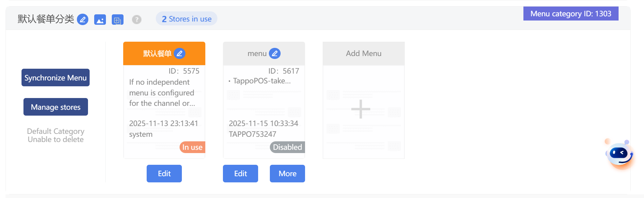Image resolution: width=644 pixels, height=198 pixels.
Task: Open the category image upload icon
Action: (x=100, y=20)
